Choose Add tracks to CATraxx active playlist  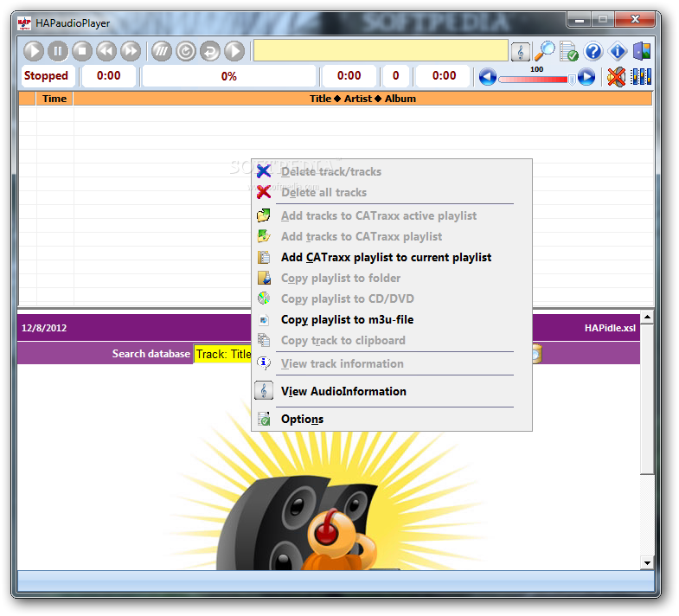392,215
